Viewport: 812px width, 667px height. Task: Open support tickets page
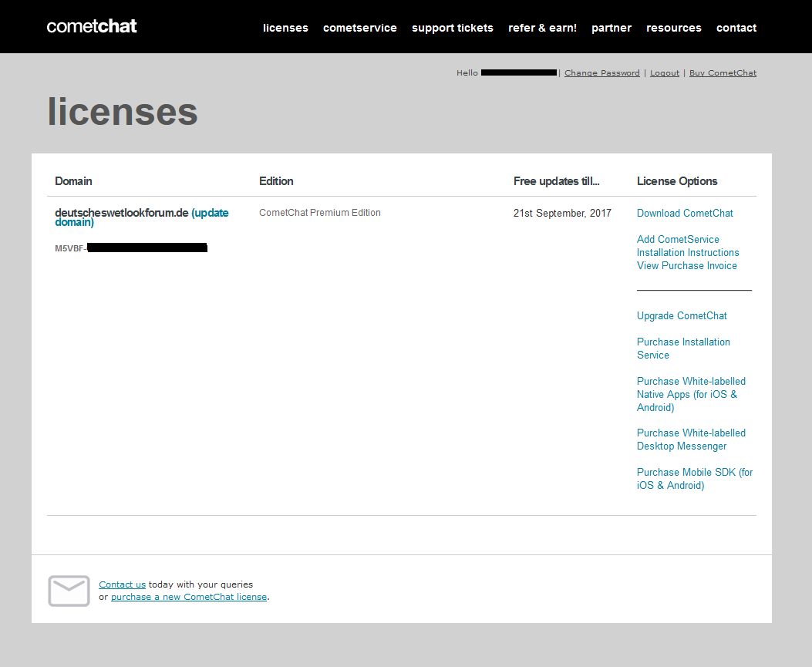point(452,28)
